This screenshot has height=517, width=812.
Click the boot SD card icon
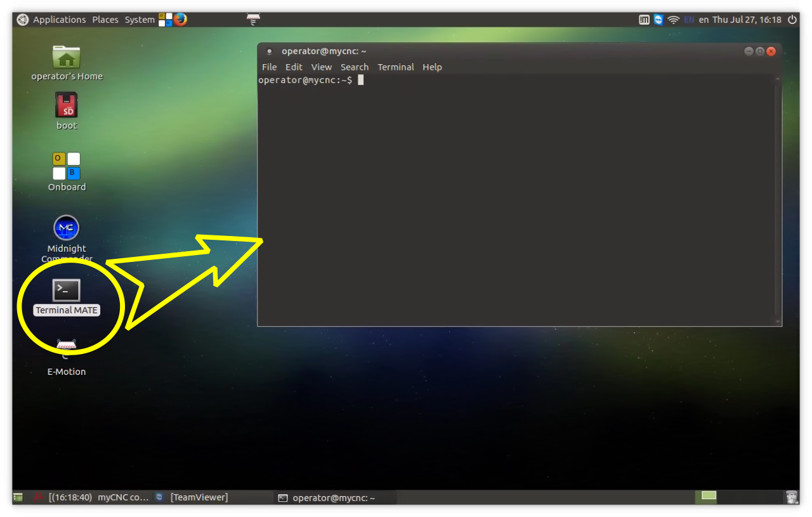coord(67,105)
